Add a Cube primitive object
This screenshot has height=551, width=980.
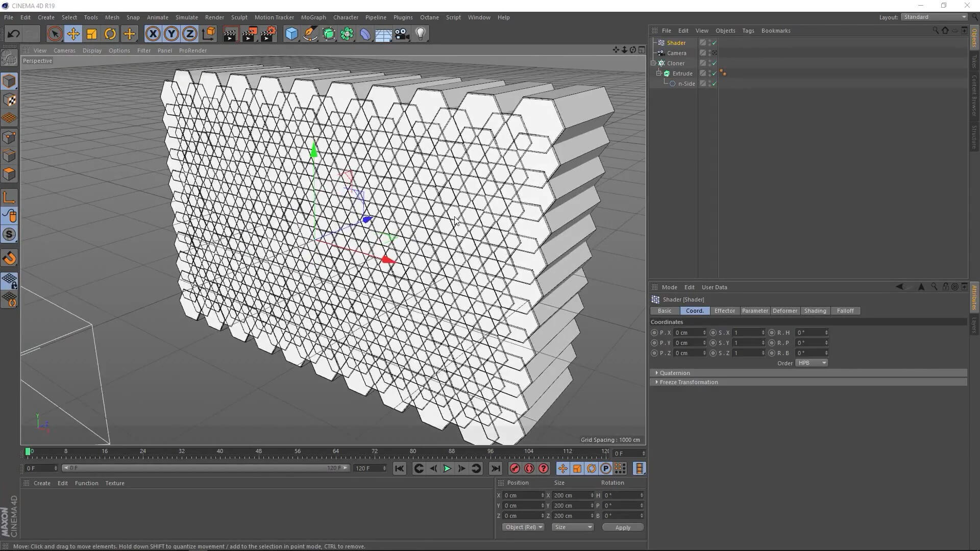(291, 34)
